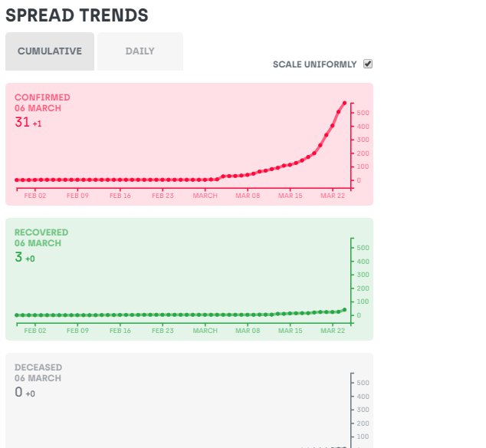The height and width of the screenshot is (448, 486).
Task: Click the Deceased chart heading
Action: point(38,367)
